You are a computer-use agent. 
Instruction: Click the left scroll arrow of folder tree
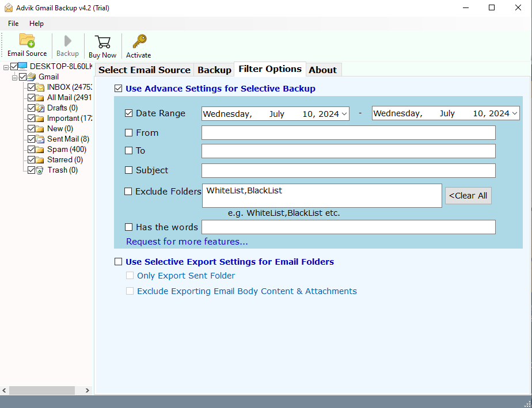click(x=4, y=390)
